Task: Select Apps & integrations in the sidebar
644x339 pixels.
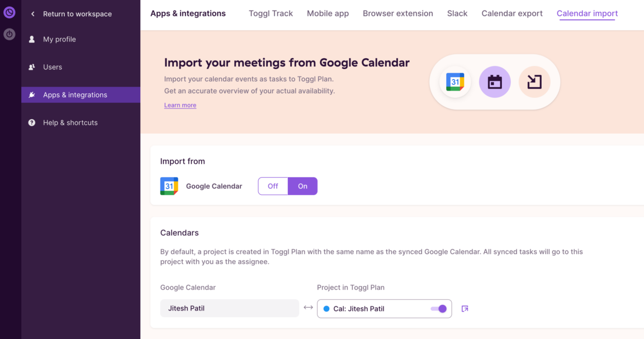Action: [x=75, y=95]
